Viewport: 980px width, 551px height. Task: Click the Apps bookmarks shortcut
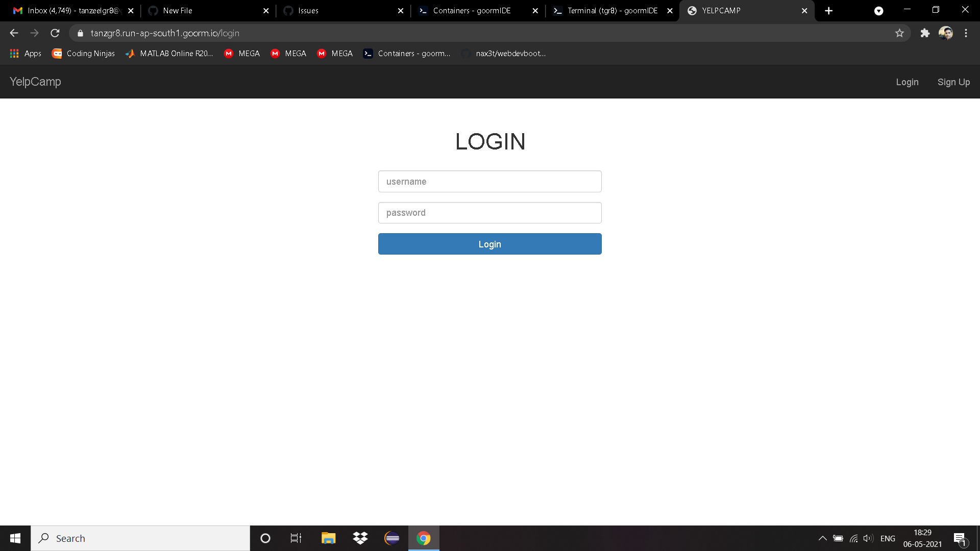[x=26, y=54]
